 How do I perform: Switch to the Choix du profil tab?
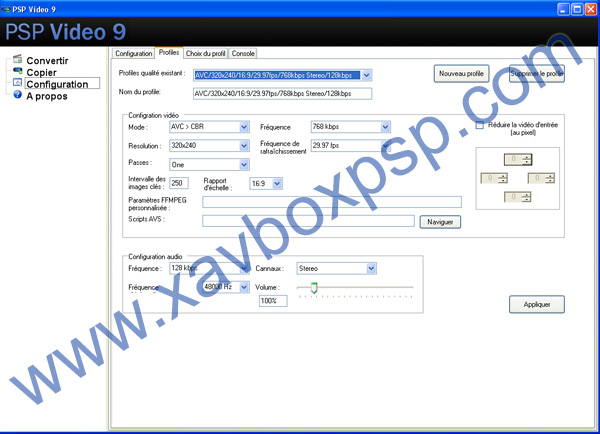[205, 54]
